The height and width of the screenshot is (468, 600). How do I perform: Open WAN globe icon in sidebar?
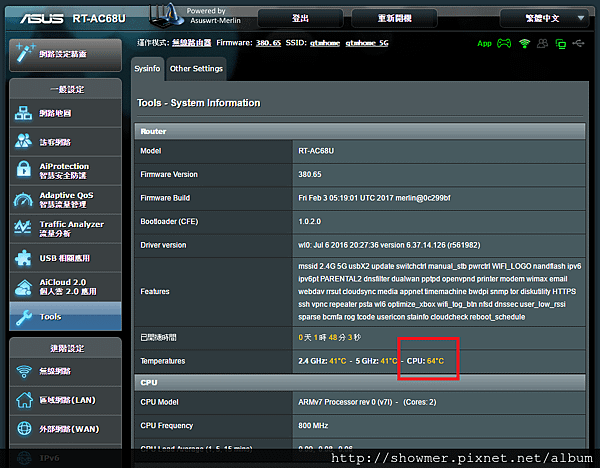click(24, 429)
